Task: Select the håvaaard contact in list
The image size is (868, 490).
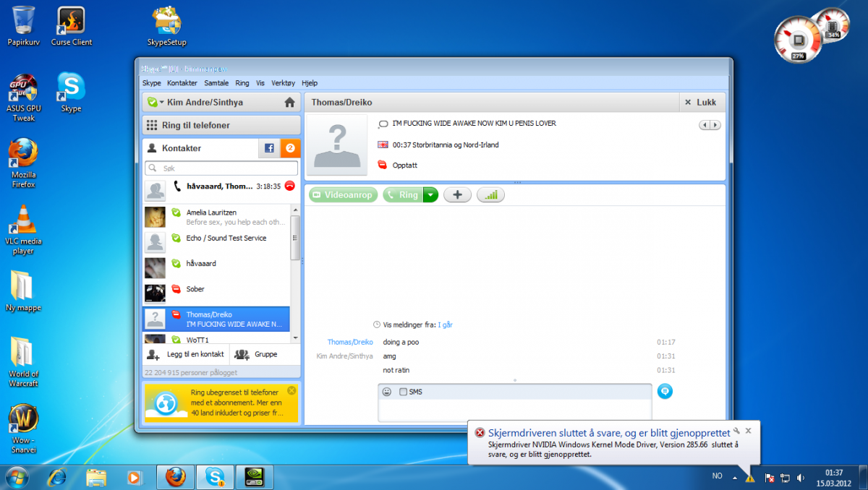Action: coord(216,267)
